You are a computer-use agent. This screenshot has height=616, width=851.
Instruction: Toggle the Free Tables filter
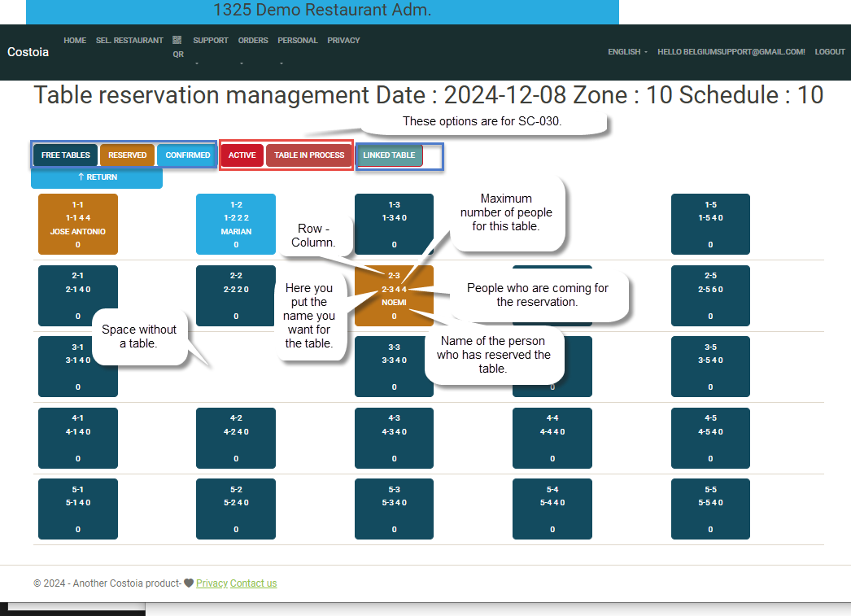66,155
